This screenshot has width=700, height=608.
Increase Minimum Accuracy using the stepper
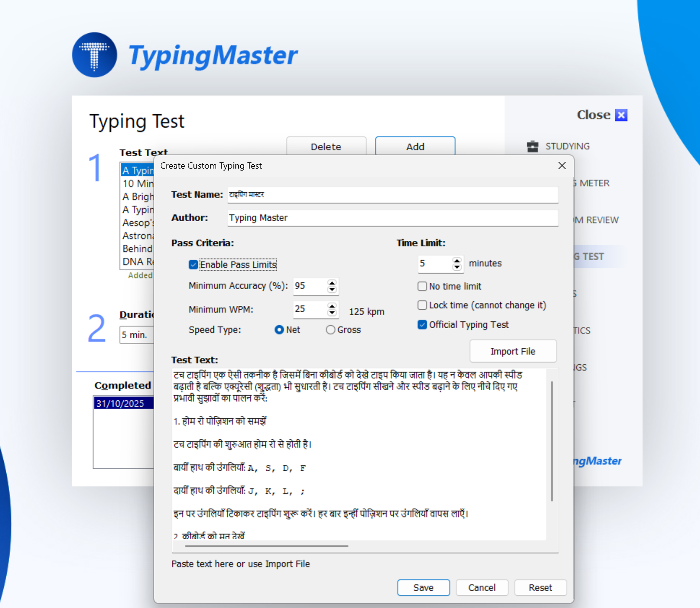332,283
